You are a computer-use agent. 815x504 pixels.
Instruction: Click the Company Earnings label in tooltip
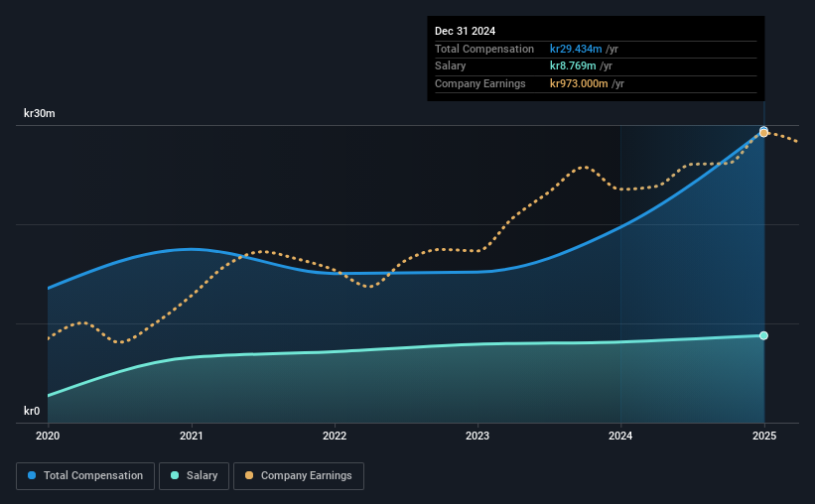pyautogui.click(x=480, y=83)
